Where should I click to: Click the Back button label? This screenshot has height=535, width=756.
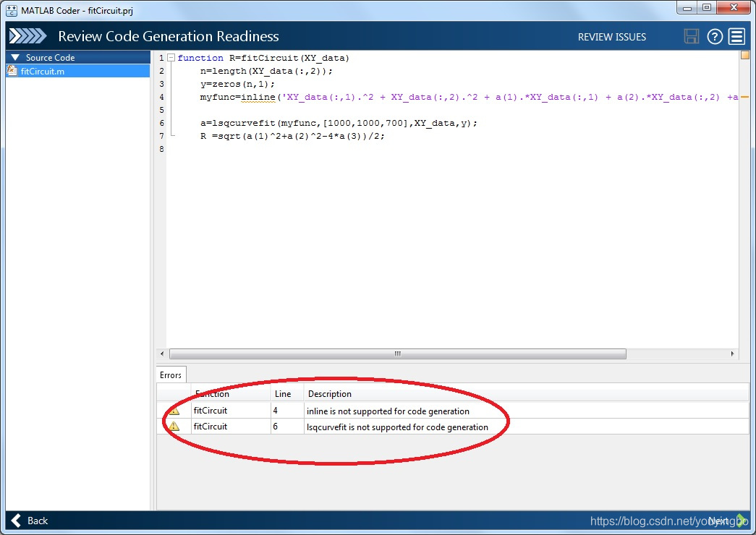pyautogui.click(x=38, y=521)
